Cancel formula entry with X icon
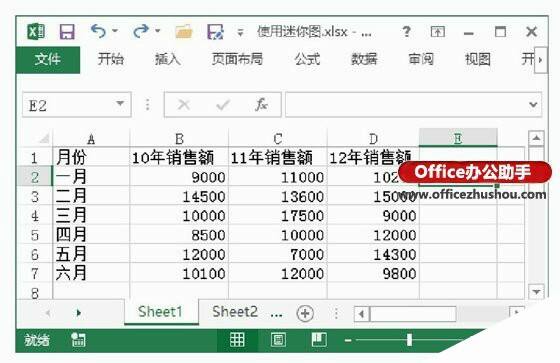 pos(184,105)
